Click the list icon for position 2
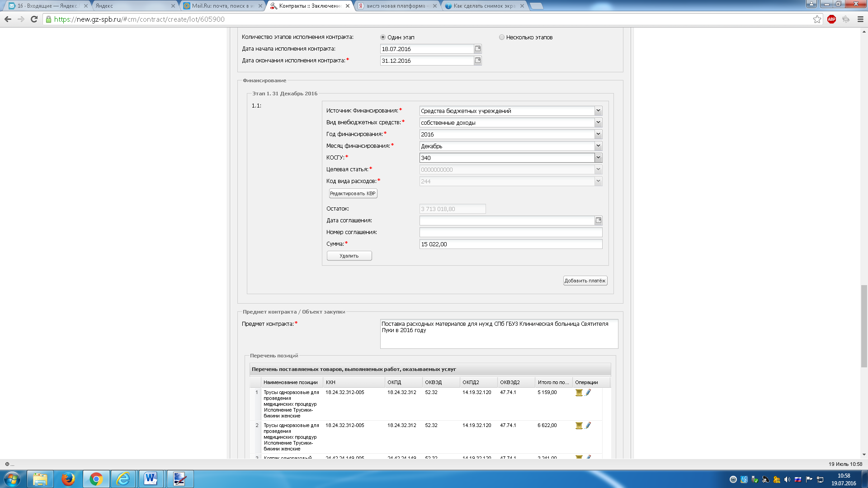This screenshot has height=488, width=868. 579,426
